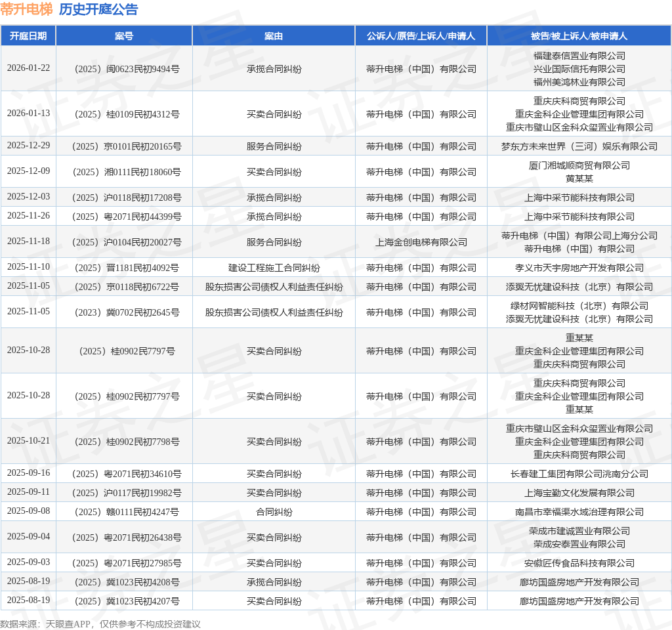Click case number 粤2071民初27985号

pyautogui.click(x=127, y=563)
